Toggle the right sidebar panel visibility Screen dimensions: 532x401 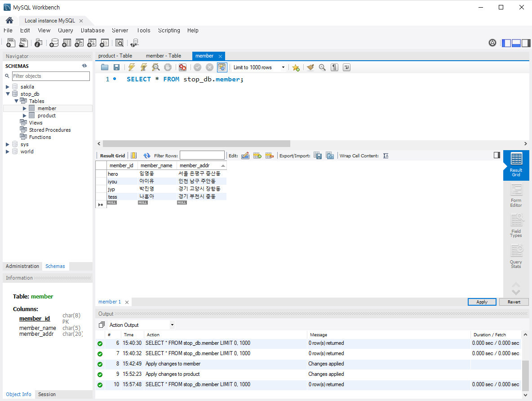pyautogui.click(x=526, y=43)
